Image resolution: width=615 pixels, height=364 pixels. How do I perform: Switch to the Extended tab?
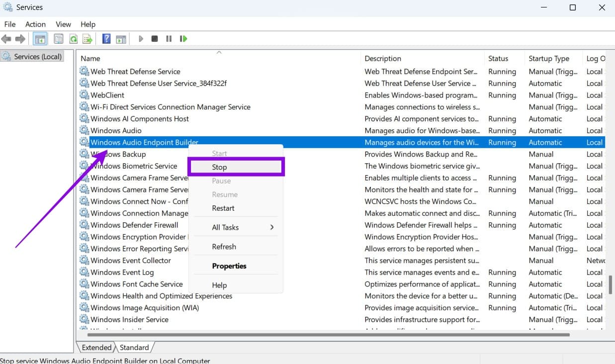point(96,348)
